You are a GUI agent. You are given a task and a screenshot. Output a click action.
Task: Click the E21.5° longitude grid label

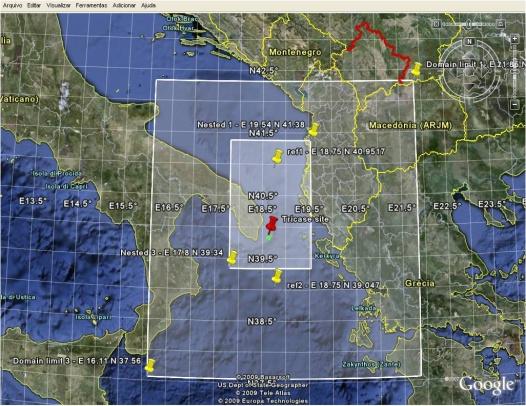[x=402, y=207]
